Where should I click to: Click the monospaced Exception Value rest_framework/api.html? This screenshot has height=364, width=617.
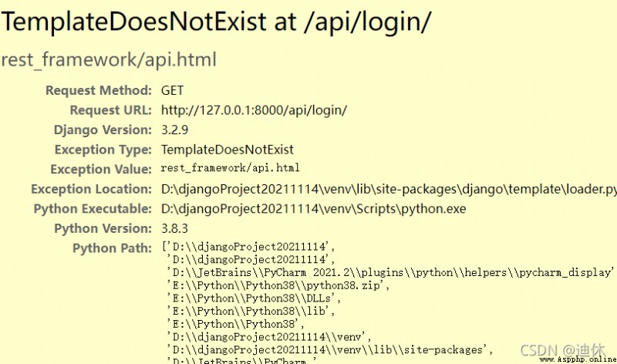click(230, 168)
